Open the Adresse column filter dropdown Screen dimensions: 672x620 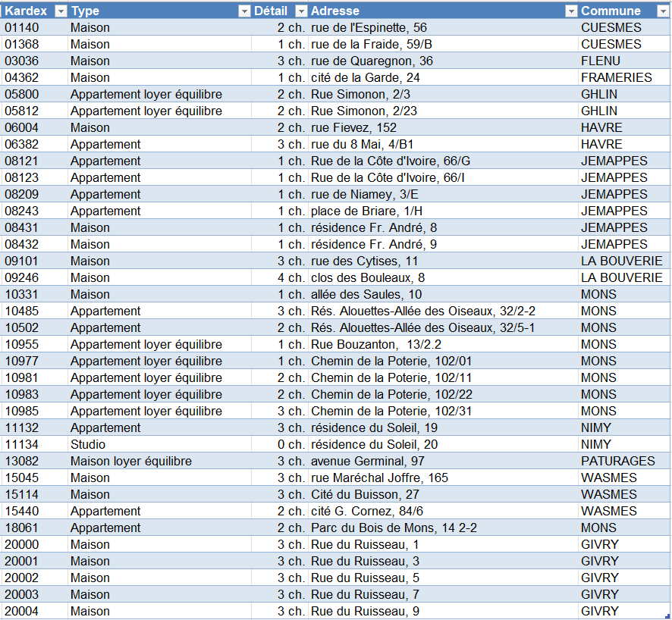point(570,11)
